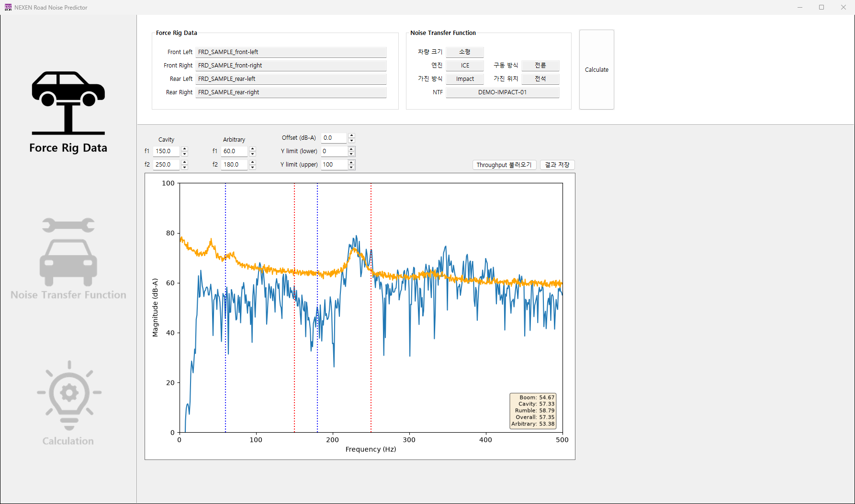Click the Calculate button
This screenshot has height=504, width=855.
596,69
